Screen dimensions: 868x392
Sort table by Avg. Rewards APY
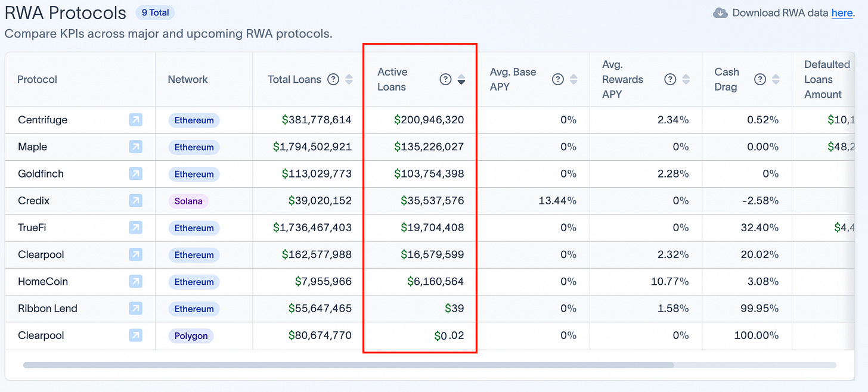(686, 79)
